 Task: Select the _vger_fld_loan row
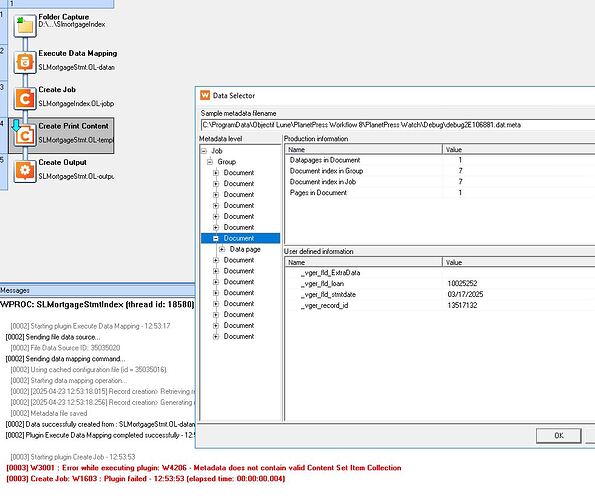point(440,283)
